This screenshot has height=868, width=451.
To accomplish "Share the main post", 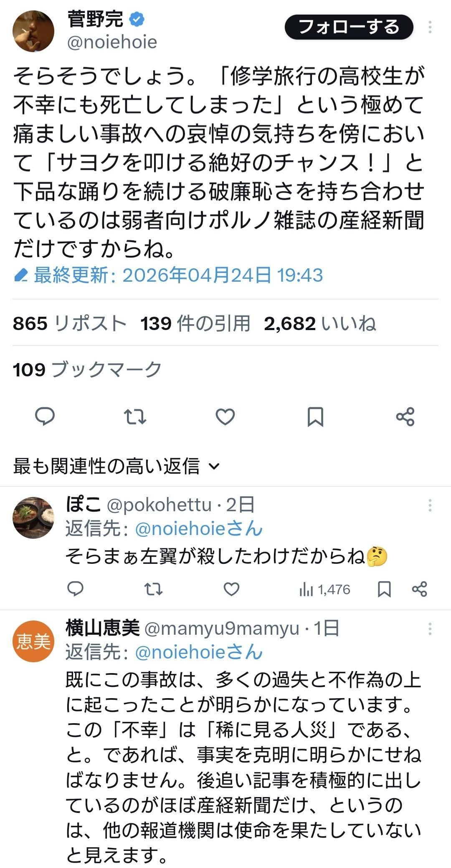I will pos(405,416).
